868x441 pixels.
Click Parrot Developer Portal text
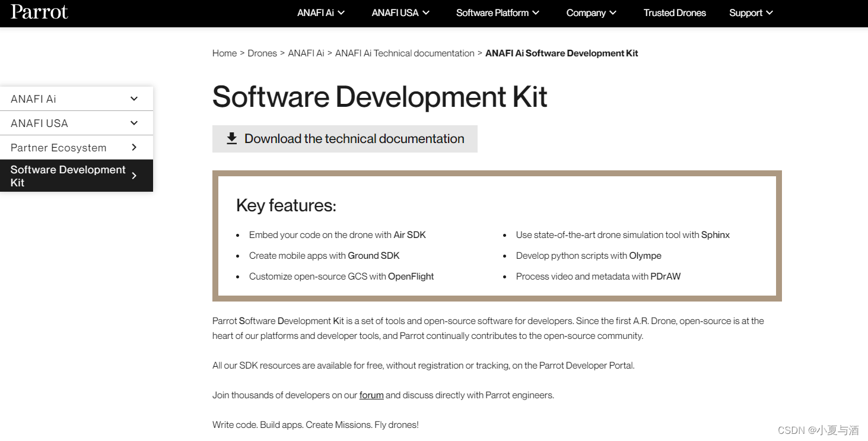point(586,366)
